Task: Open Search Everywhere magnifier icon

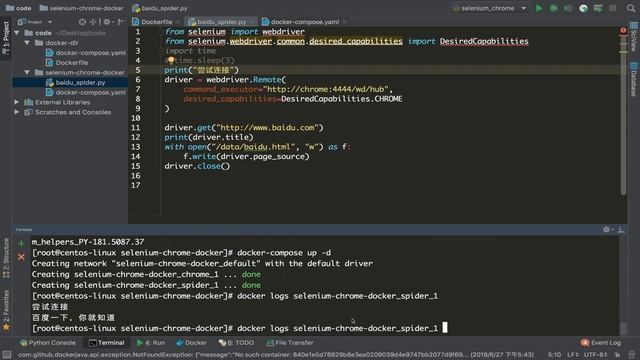Action: tap(631, 8)
